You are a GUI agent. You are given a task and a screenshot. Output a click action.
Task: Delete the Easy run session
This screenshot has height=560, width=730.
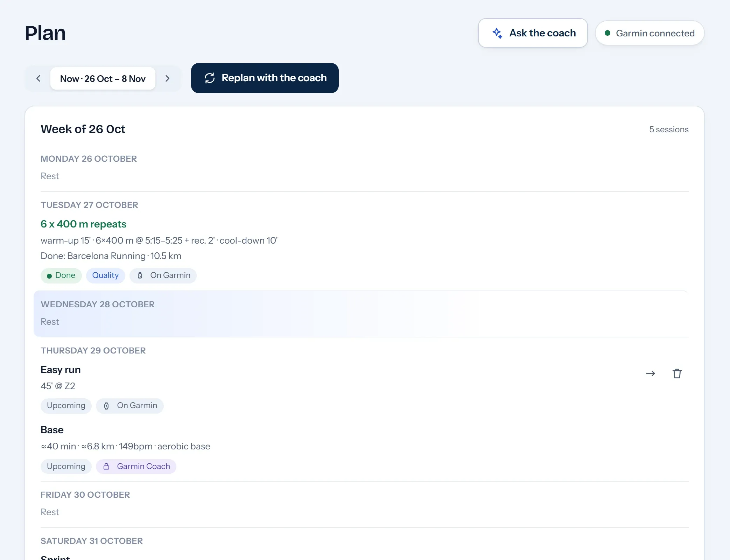coord(677,373)
